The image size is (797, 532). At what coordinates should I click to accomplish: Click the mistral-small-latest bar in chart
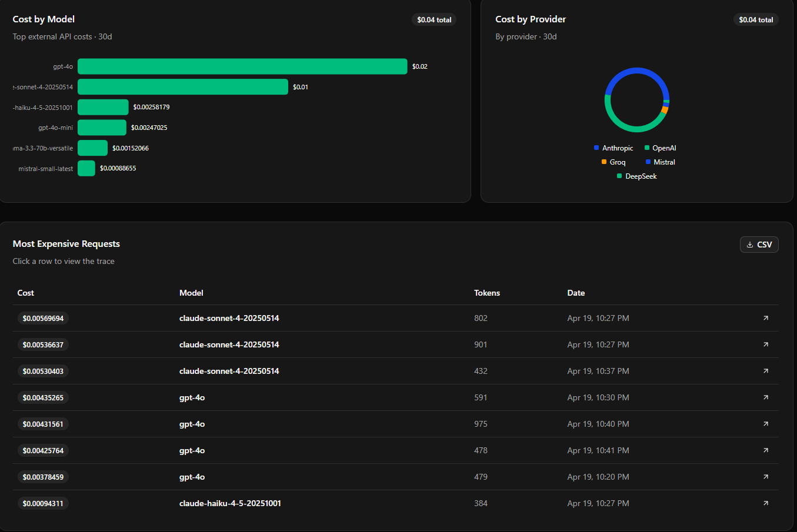86,168
